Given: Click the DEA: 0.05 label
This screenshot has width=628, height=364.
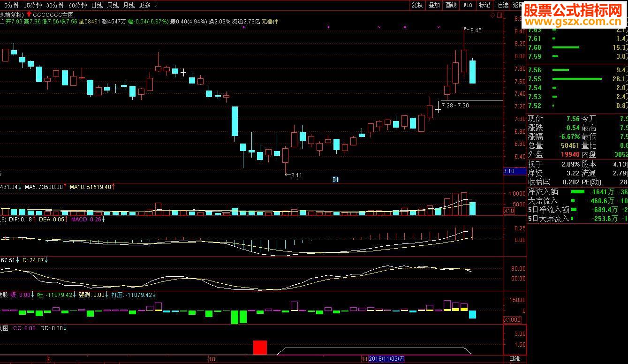Looking at the screenshot, I should coord(51,219).
